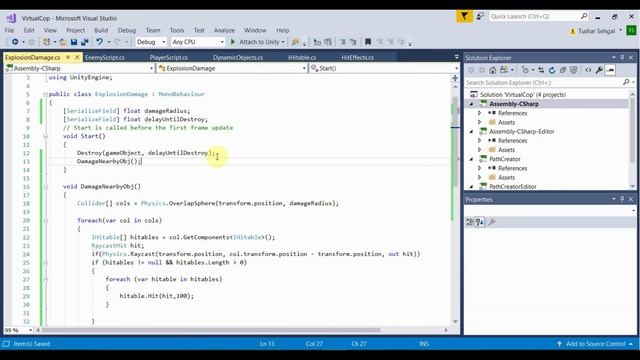Save the current file with the floppy disk icon

coord(74,42)
